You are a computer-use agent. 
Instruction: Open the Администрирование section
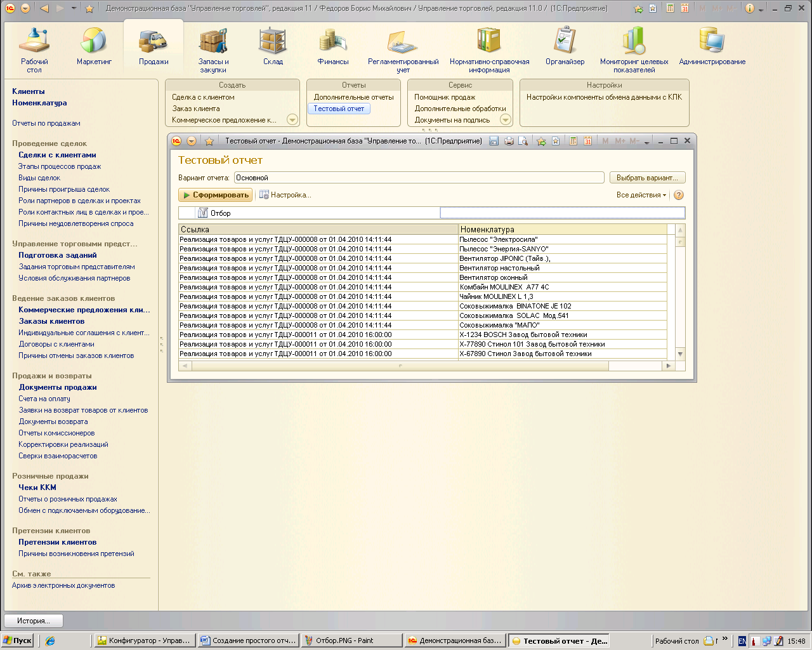coord(712,47)
